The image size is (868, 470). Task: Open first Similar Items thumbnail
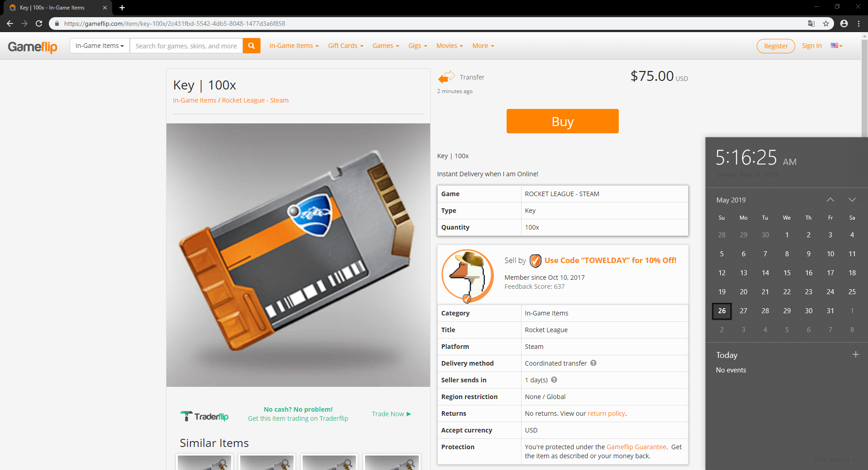tap(204, 462)
